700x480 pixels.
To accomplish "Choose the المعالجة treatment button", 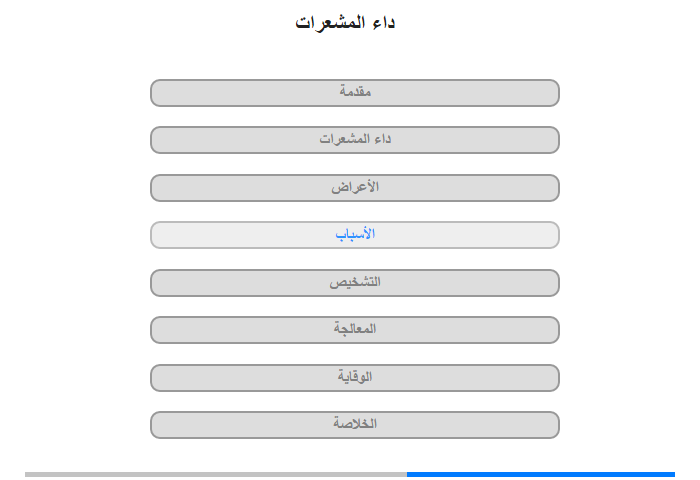I will point(354,330).
